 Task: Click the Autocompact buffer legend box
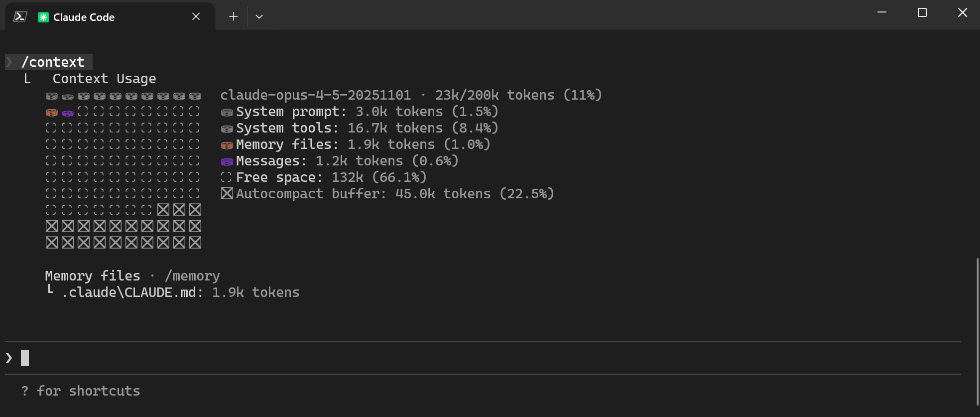[227, 194]
